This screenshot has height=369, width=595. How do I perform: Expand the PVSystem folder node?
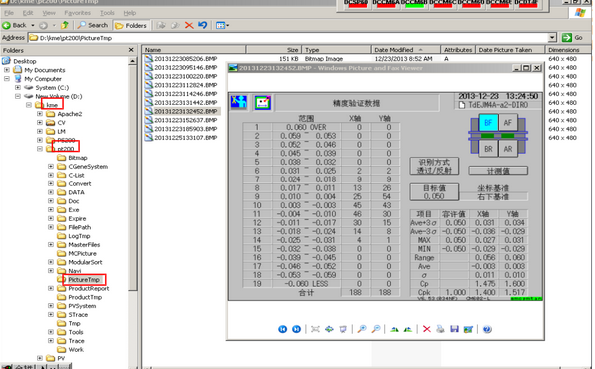(51, 306)
